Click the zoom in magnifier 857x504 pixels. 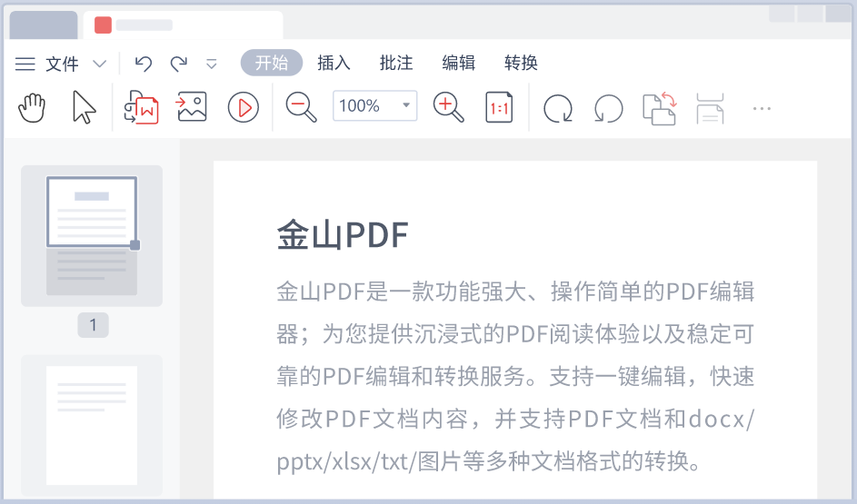pos(448,107)
